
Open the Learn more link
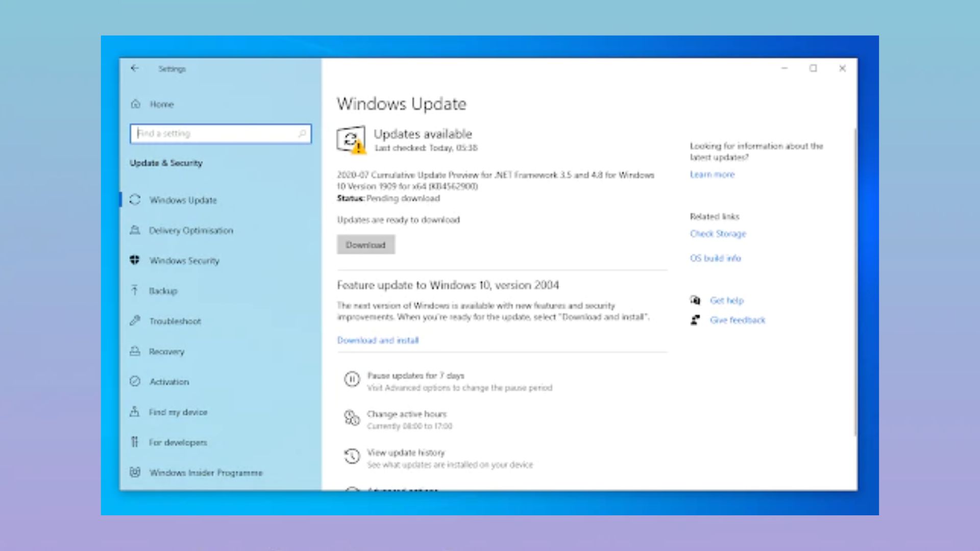(x=712, y=174)
